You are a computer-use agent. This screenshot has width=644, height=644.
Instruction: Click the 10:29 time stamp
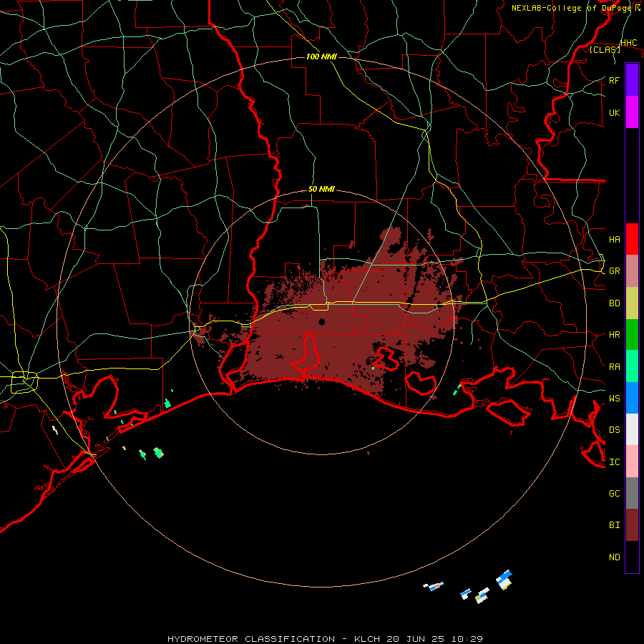pyautogui.click(x=467, y=639)
